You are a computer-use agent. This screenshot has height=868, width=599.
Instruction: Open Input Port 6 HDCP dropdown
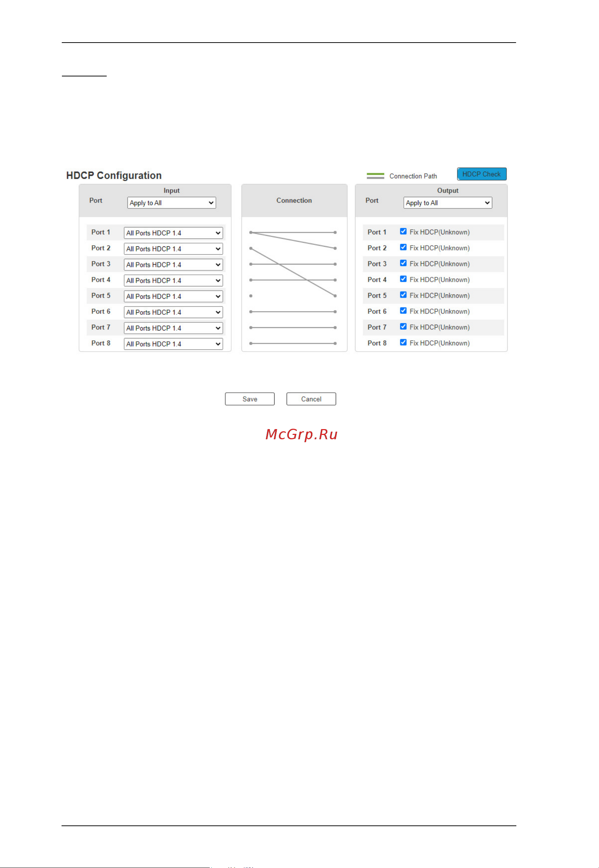point(173,312)
